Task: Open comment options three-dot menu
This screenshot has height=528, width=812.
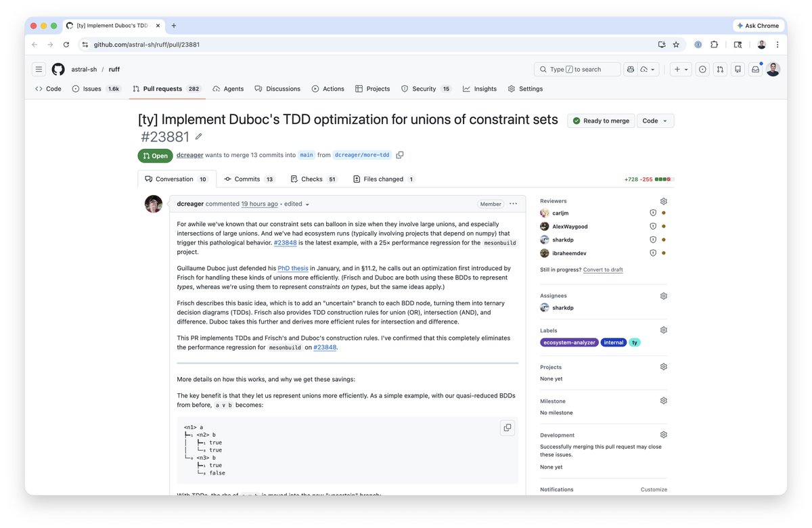Action: [513, 204]
